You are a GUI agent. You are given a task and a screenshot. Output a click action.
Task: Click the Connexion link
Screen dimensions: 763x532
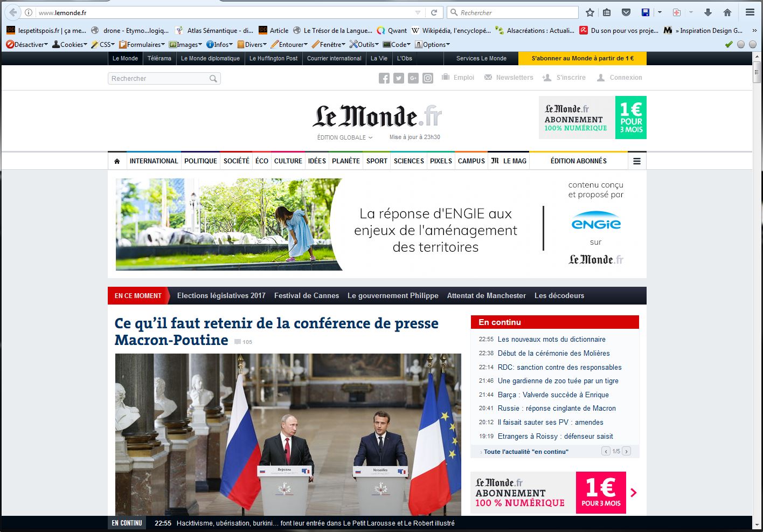[620, 78]
